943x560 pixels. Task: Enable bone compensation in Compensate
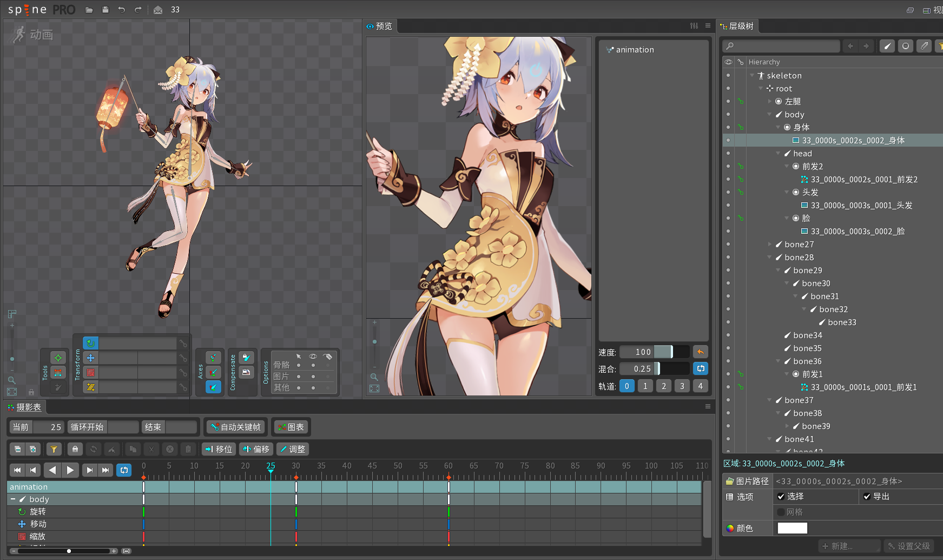click(246, 358)
